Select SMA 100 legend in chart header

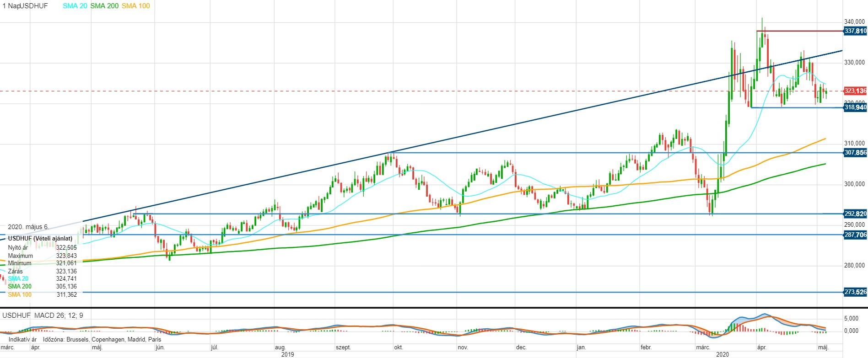[x=135, y=6]
